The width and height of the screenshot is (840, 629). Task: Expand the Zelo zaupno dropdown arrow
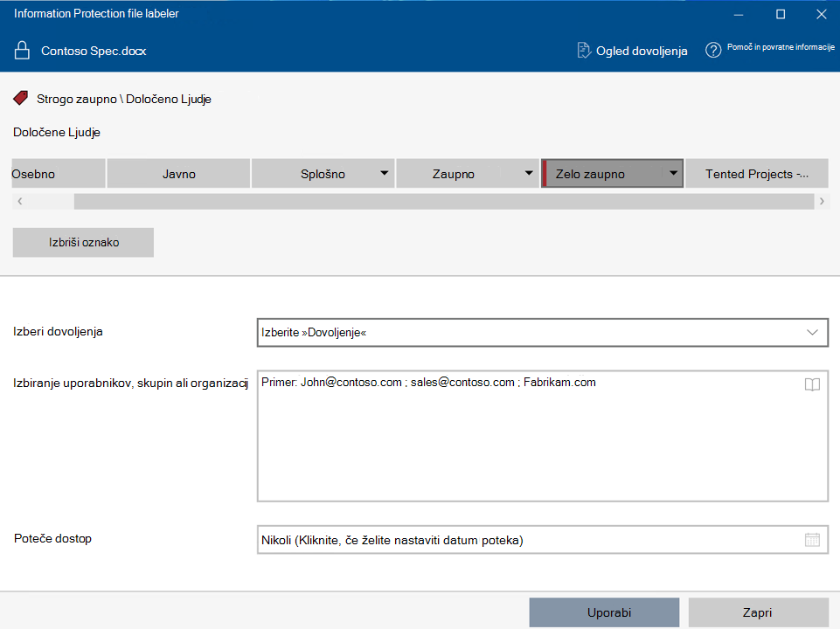click(x=673, y=173)
